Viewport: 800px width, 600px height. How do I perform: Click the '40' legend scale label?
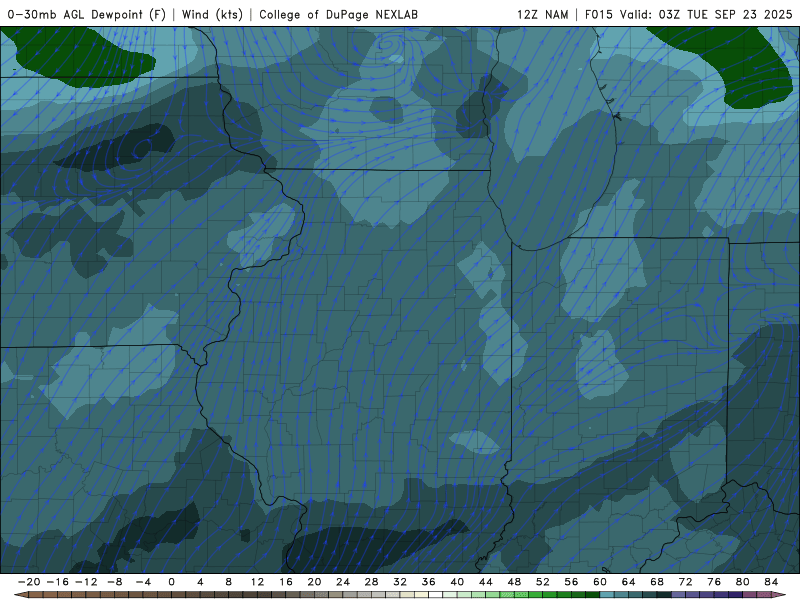pyautogui.click(x=457, y=582)
